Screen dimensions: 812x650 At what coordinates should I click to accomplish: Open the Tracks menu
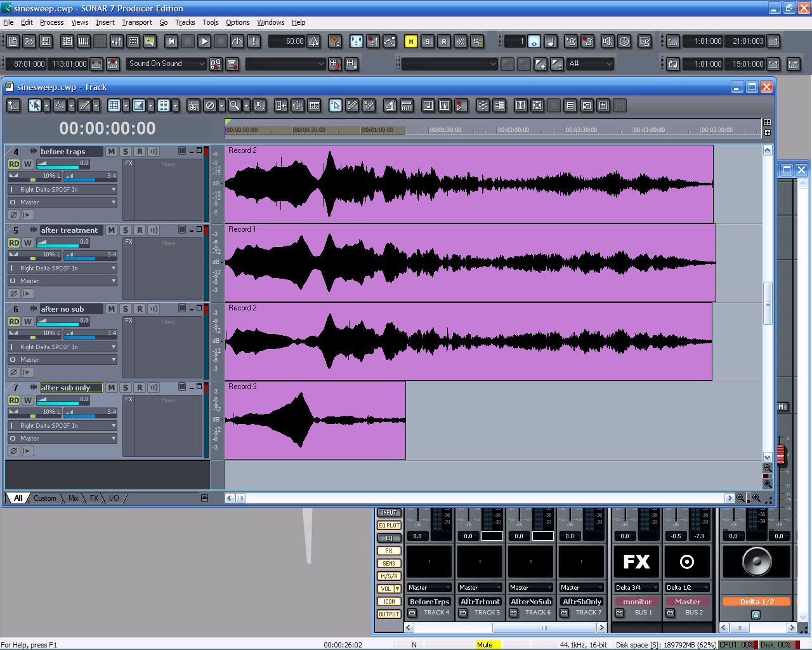click(185, 22)
